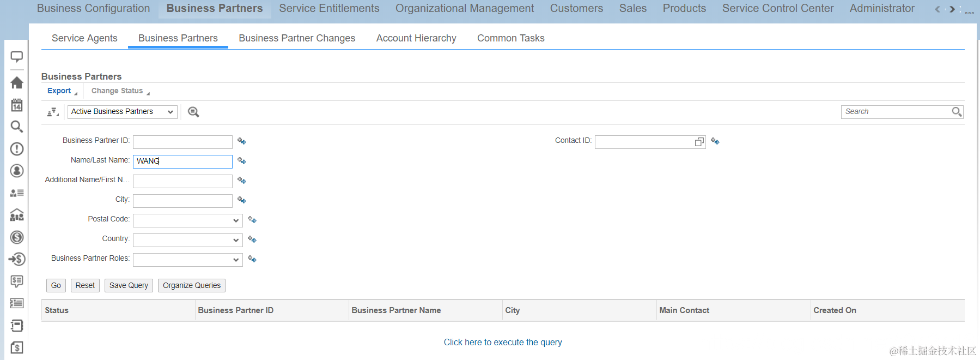Image resolution: width=980 pixels, height=360 pixels.
Task: Open Business Configuration work center
Action: click(94, 8)
